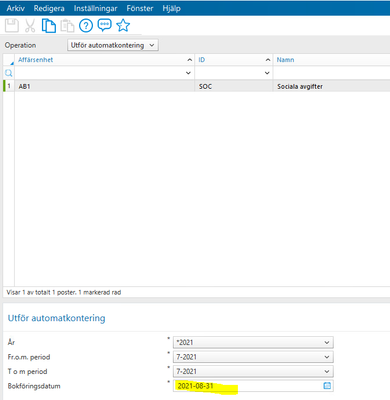Click the star favorites icon
Screen dimensions: 390x400
(x=123, y=25)
